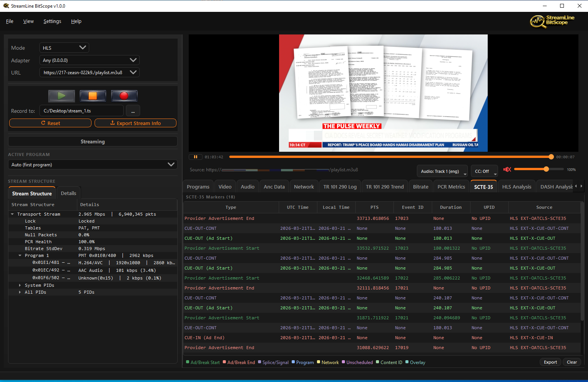Click the volume slider handle
Viewport: 588px width, 382px height.
[x=546, y=169]
